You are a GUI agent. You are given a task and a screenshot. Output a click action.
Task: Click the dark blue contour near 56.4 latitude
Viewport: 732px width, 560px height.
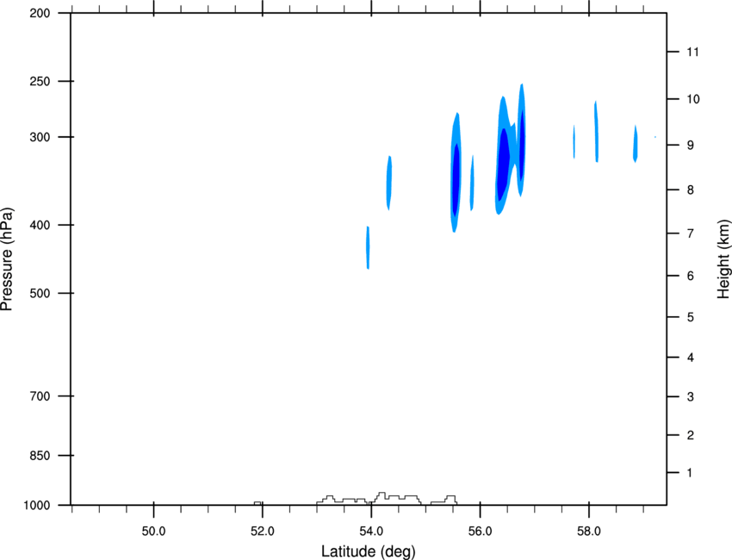point(503,164)
